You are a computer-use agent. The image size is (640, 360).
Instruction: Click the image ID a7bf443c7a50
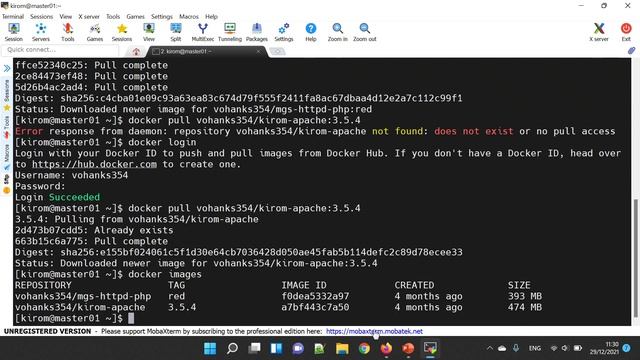pyautogui.click(x=315, y=307)
